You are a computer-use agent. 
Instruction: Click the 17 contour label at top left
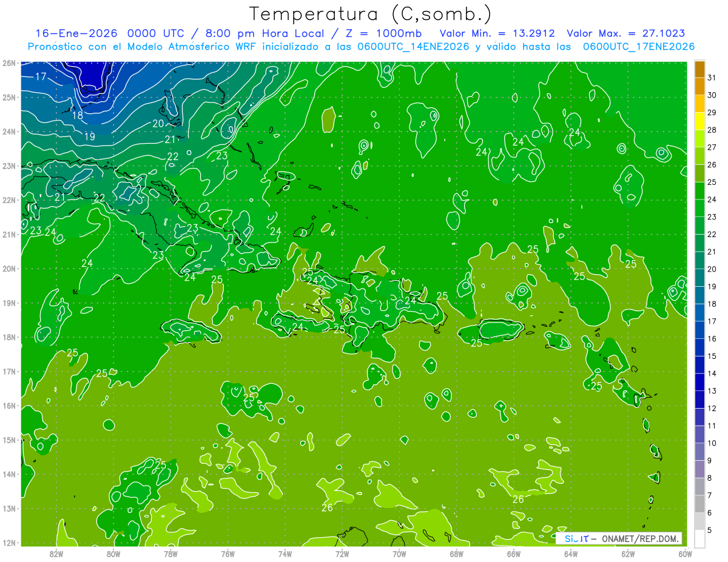[41, 76]
